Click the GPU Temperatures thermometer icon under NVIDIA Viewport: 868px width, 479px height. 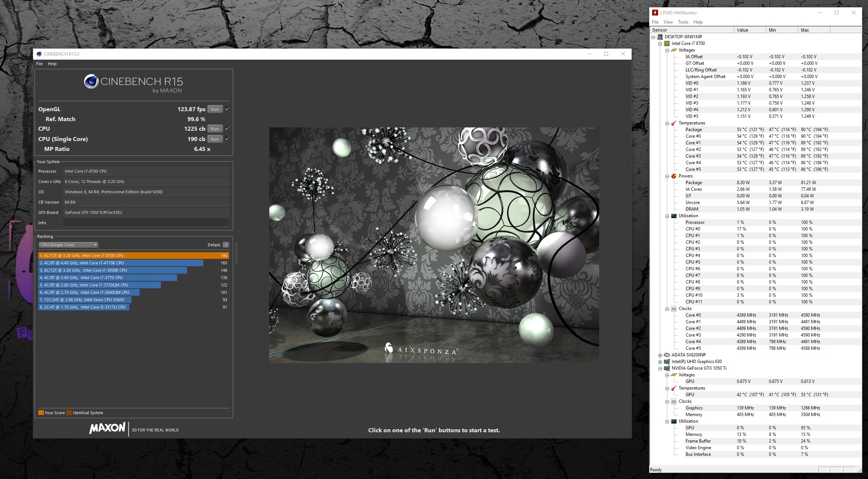[x=674, y=388]
